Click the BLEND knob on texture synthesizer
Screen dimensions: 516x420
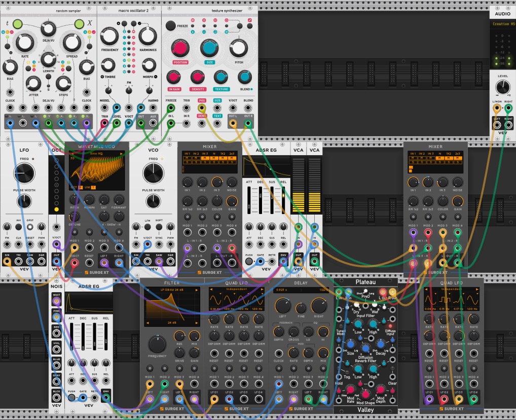(x=244, y=78)
